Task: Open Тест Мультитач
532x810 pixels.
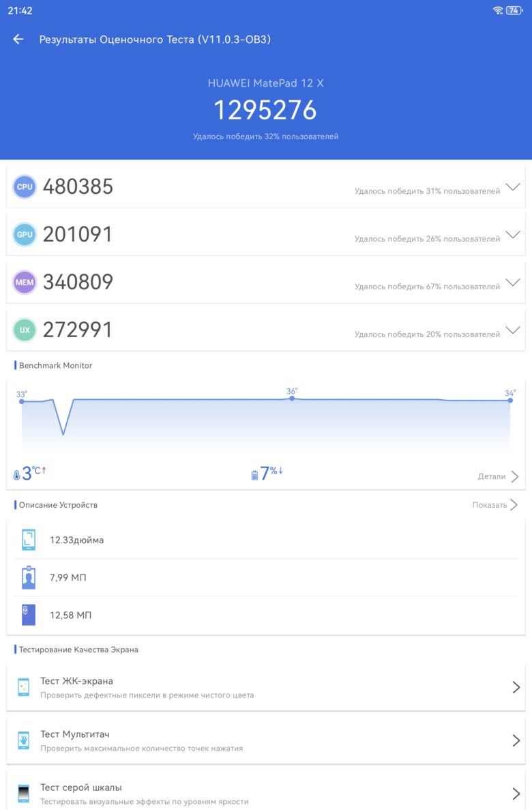Action: pos(265,740)
